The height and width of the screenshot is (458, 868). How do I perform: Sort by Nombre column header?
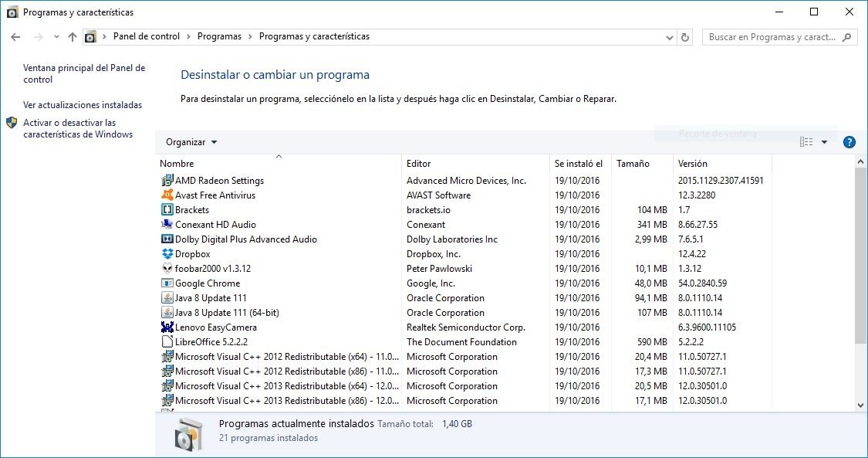279,164
